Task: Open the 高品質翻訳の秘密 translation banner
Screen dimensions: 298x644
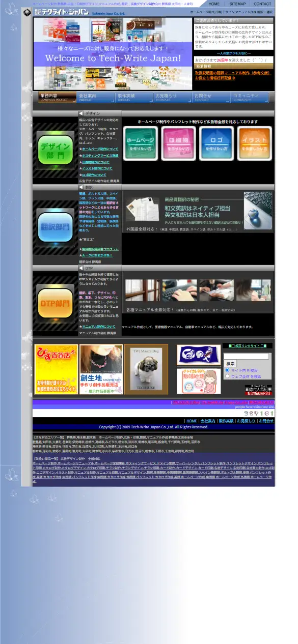Action: click(x=198, y=213)
